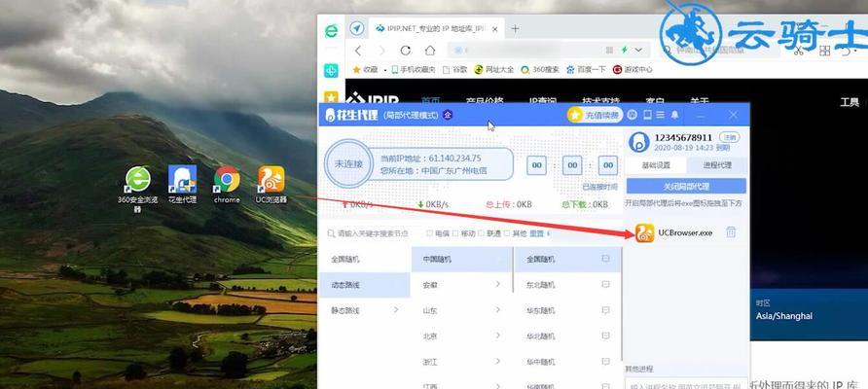Click the 关闭局部代理 button
Viewport: 868px width, 389px height.
point(686,186)
